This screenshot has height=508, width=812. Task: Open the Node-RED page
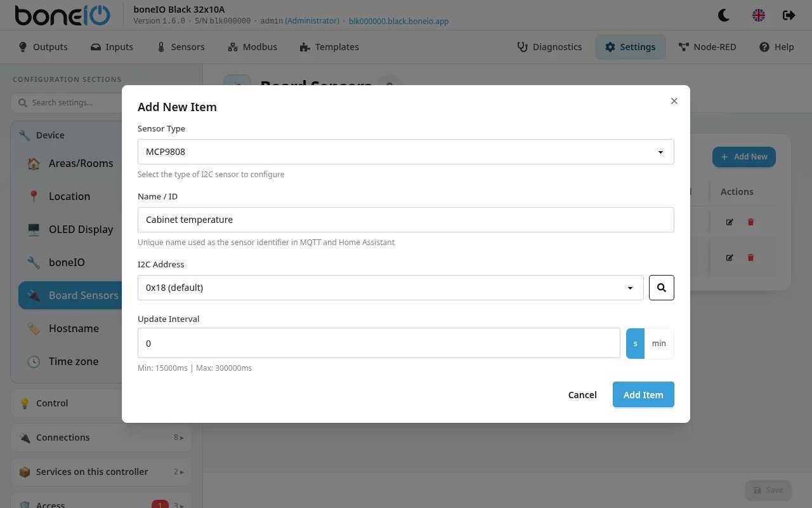click(x=707, y=47)
